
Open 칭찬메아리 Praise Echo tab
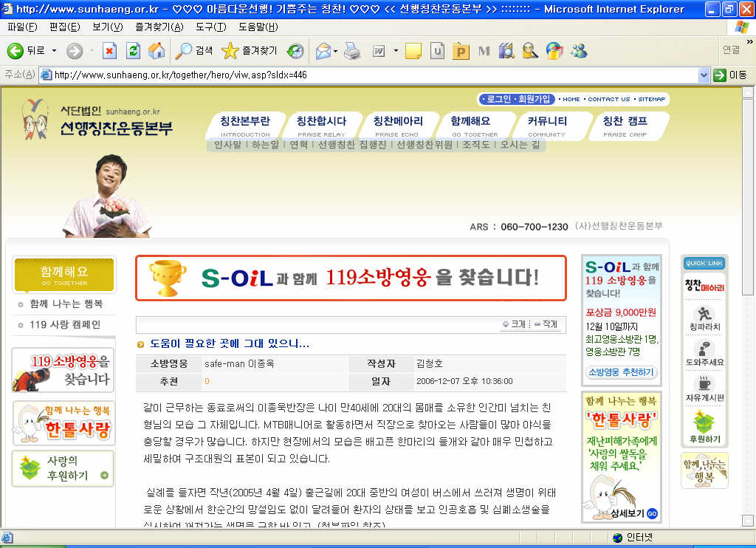click(x=398, y=126)
